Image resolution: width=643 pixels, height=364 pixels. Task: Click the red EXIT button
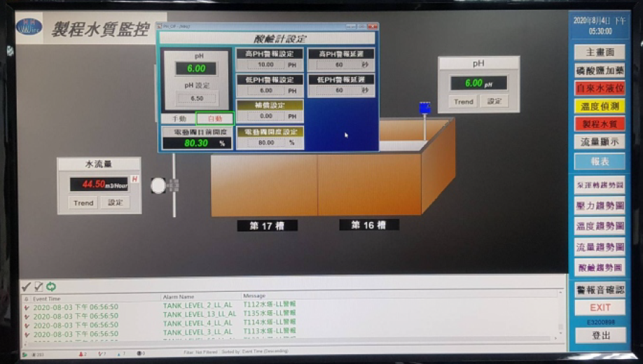600,307
